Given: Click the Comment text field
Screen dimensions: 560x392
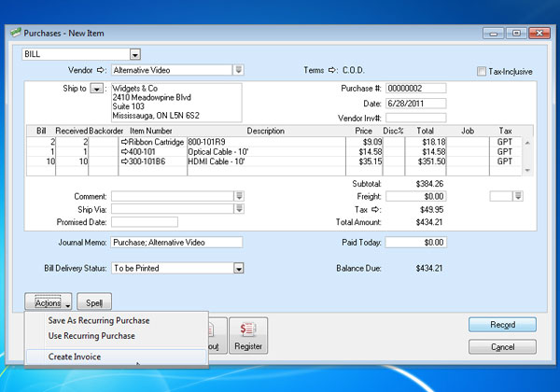Looking at the screenshot, I should (x=173, y=196).
